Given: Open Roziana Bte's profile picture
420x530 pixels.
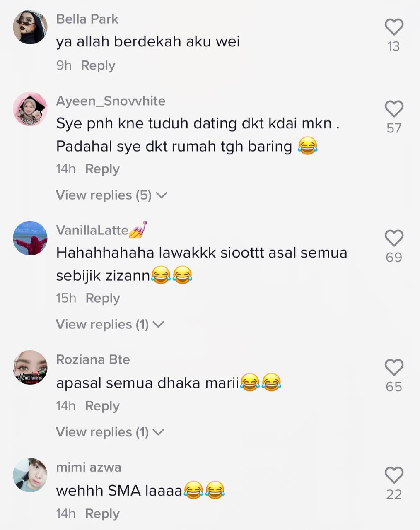Looking at the screenshot, I should (x=30, y=367).
